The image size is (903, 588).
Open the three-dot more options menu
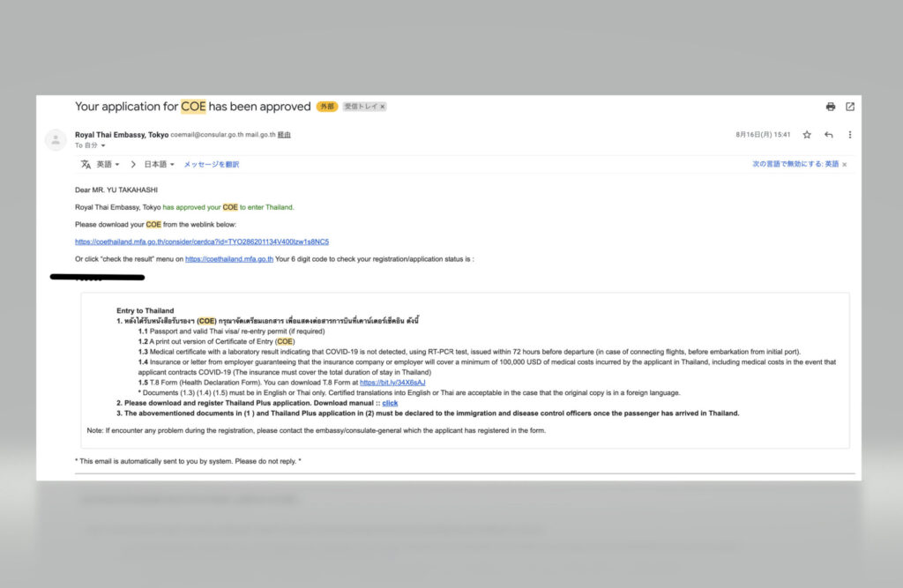[x=850, y=135]
